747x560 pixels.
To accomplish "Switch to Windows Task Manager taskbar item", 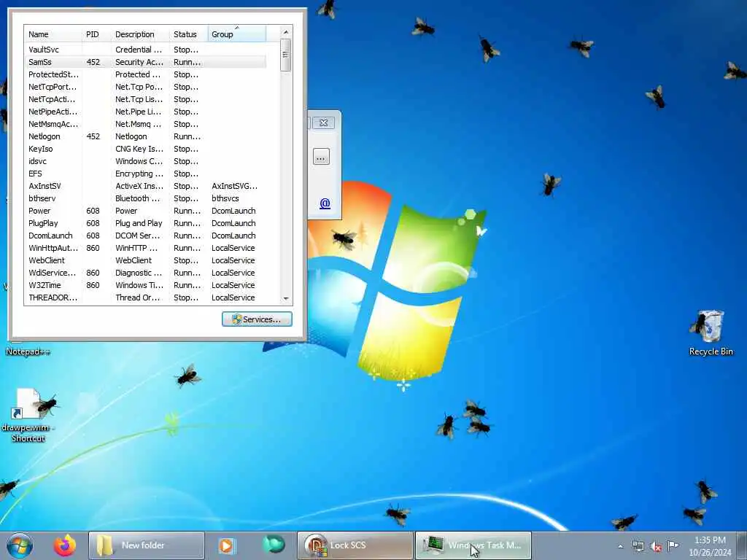I will point(473,545).
